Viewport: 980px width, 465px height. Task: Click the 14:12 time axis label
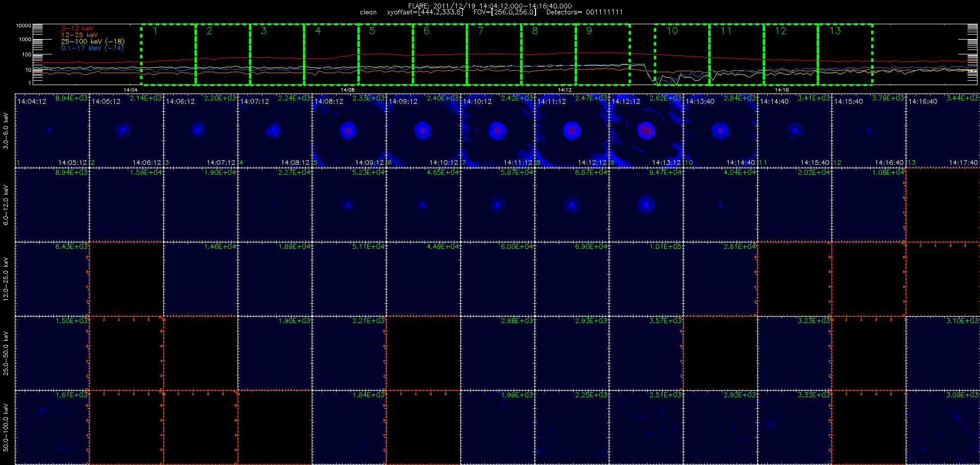(565, 90)
